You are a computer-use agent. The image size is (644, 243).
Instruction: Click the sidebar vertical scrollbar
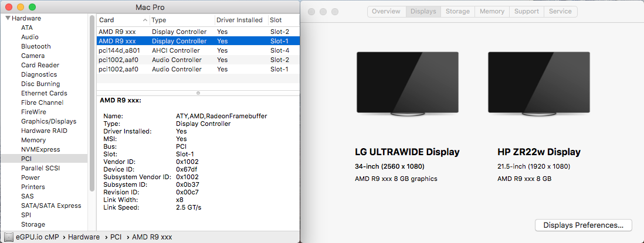point(92,102)
